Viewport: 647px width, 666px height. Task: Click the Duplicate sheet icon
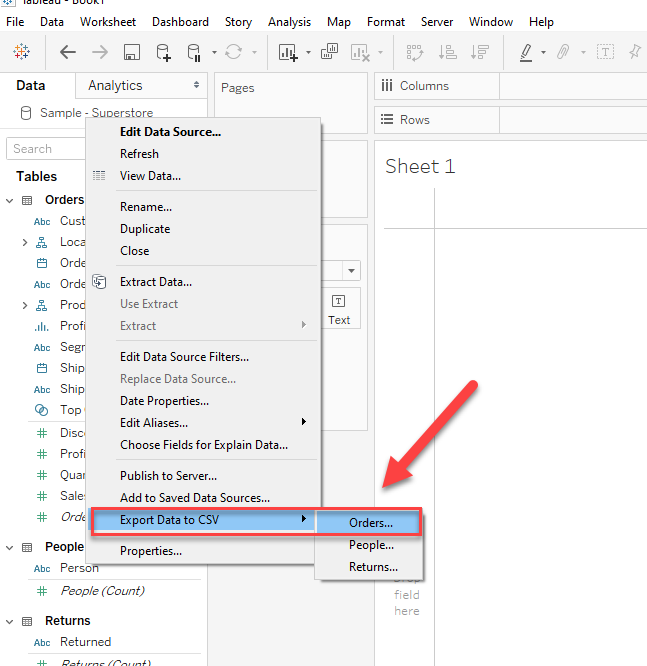pos(329,52)
